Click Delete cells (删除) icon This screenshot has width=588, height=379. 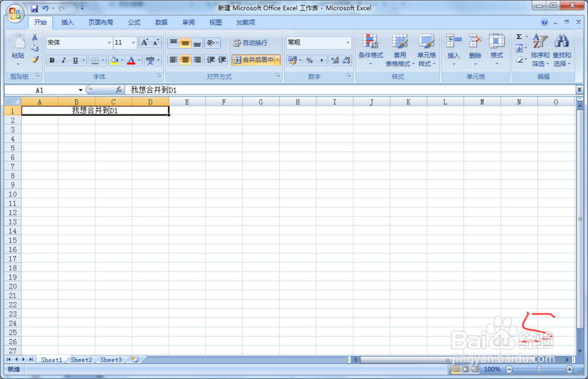475,41
